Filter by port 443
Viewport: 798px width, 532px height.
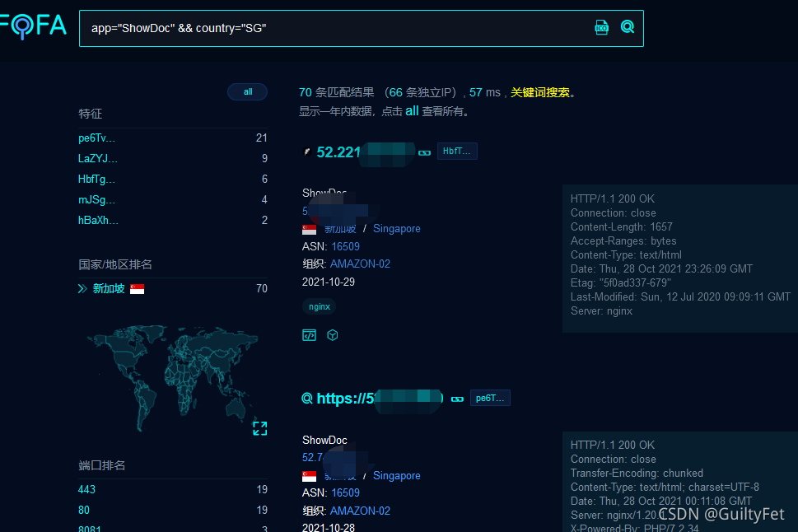[x=86, y=489]
